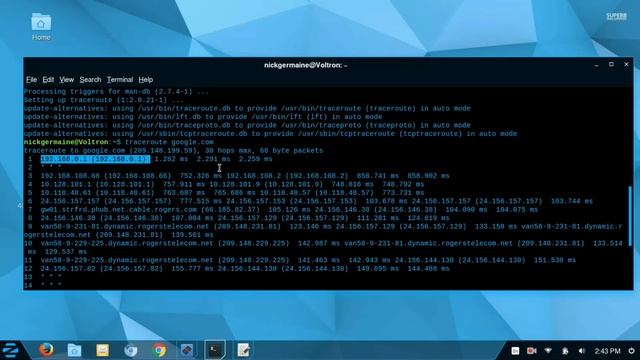Open the Edit menu in terminal
This screenshot has width=640, height=360.
coord(48,80)
